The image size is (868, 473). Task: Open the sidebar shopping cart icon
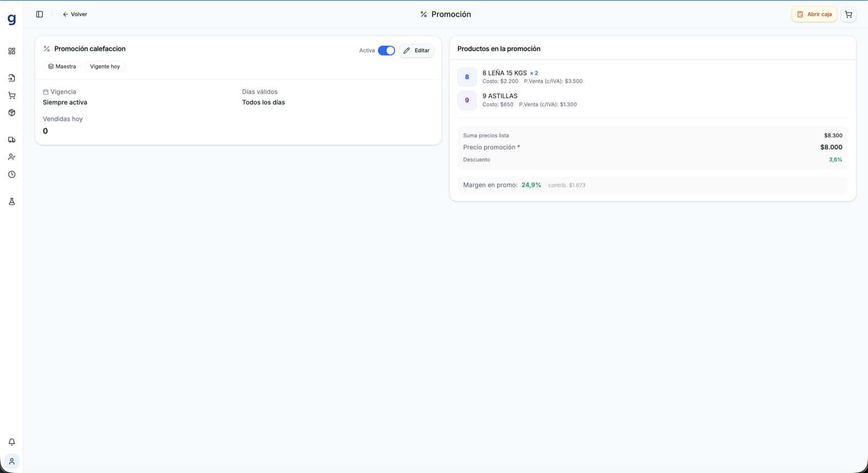11,96
